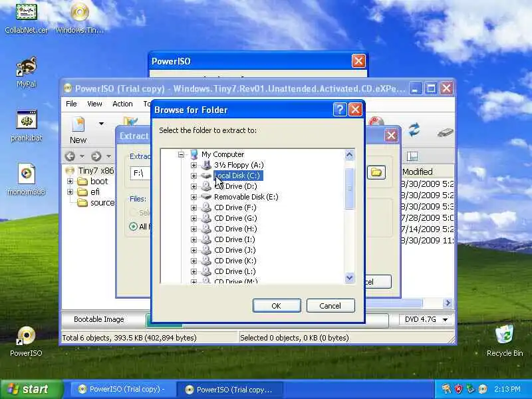Click the folder browse button in Extract dialog
The width and height of the screenshot is (532, 399).
(376, 172)
